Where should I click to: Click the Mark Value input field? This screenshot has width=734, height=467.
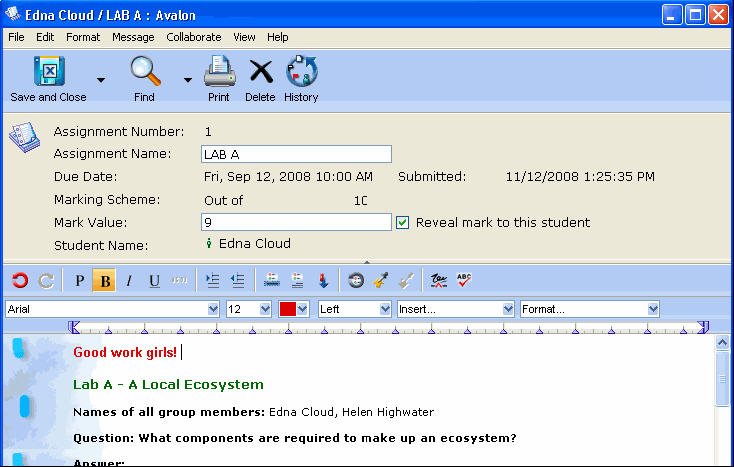(295, 223)
